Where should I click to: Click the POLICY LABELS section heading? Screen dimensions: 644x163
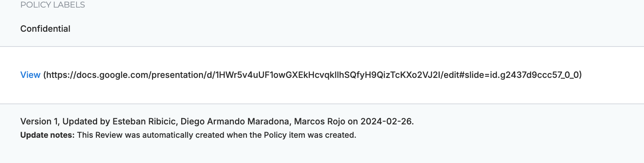(x=53, y=5)
